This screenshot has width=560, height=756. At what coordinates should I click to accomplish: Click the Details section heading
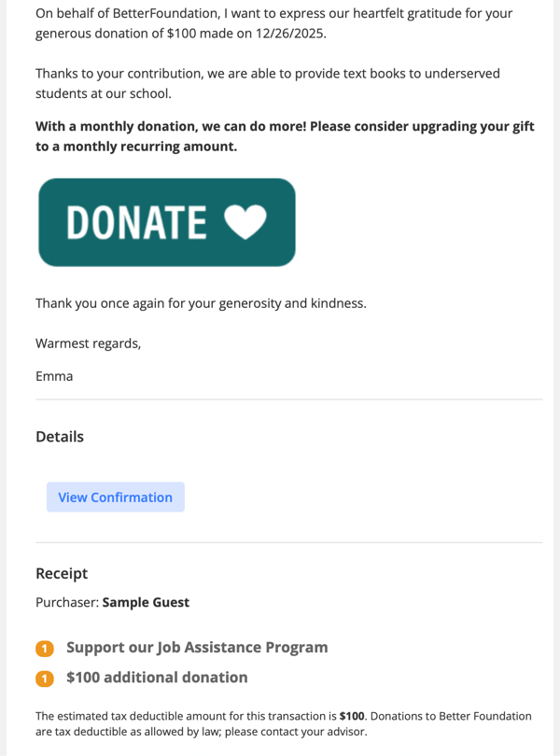click(60, 437)
